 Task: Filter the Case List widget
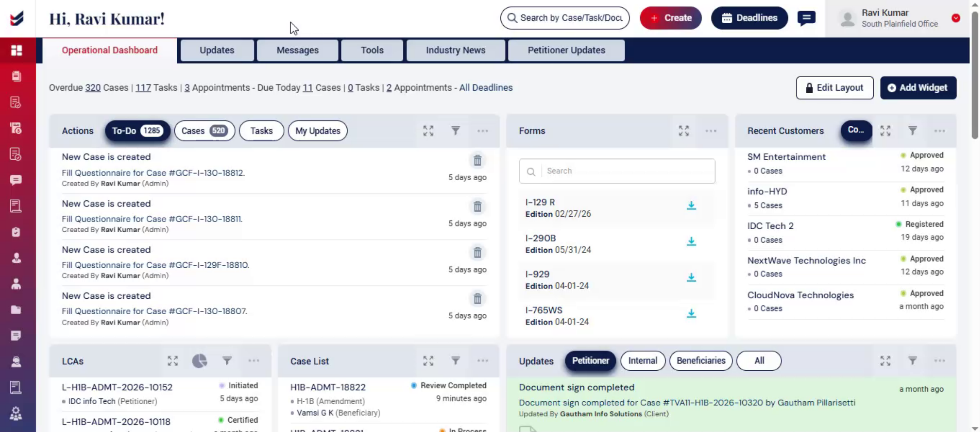455,361
